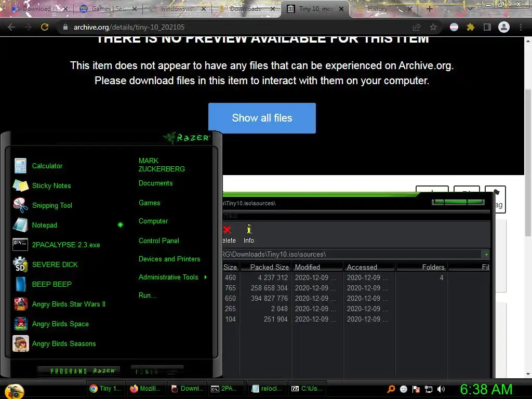
Task: Open the 7-Zip address path dropdown
Action: [486, 255]
